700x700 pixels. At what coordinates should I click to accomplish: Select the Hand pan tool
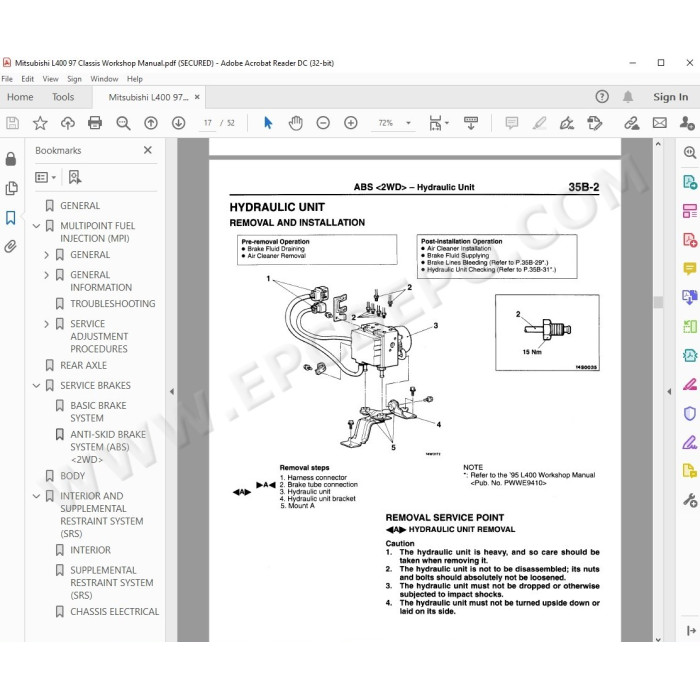click(296, 123)
